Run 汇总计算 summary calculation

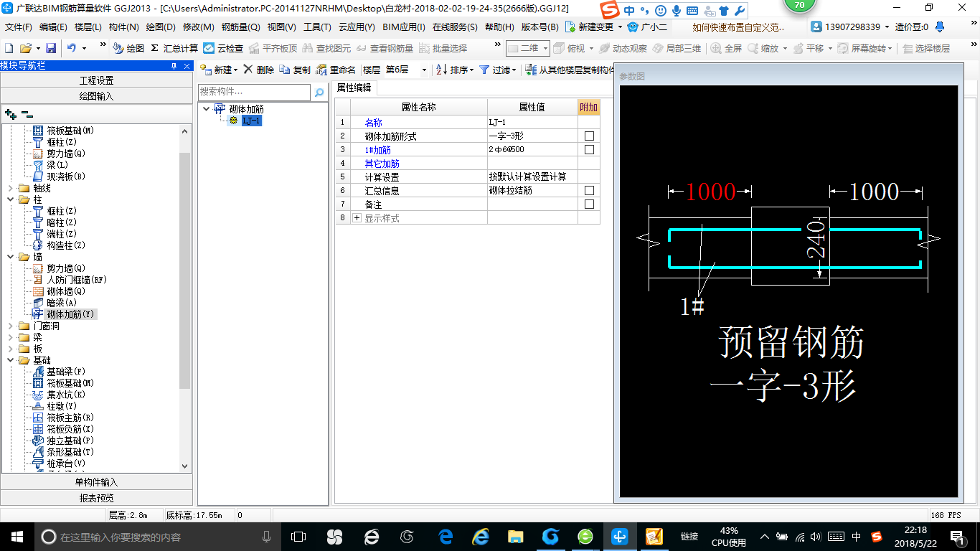click(x=174, y=48)
